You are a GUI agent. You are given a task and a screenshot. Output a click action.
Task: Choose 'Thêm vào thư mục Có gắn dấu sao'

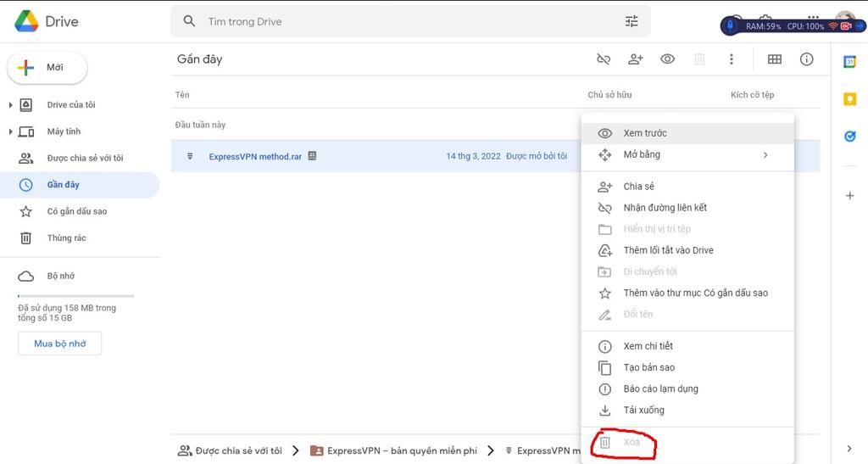tap(687, 293)
